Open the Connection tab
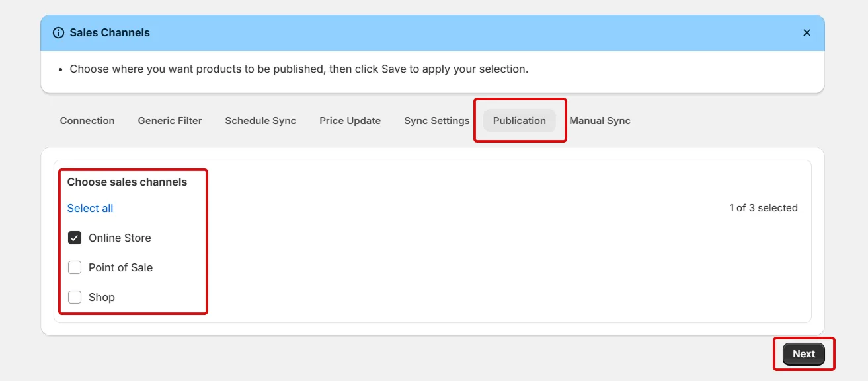This screenshot has height=381, width=868. coord(87,121)
